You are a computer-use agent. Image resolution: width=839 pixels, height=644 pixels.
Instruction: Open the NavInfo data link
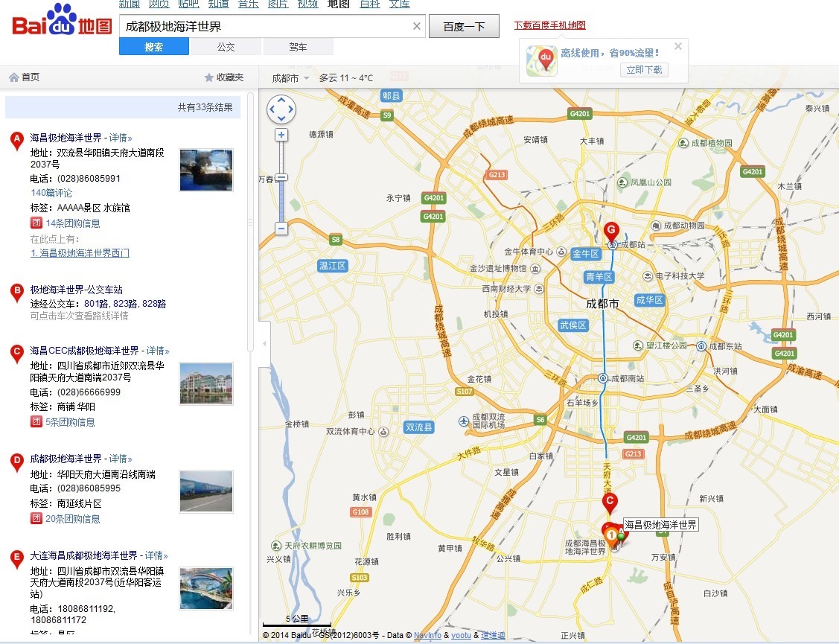click(427, 635)
